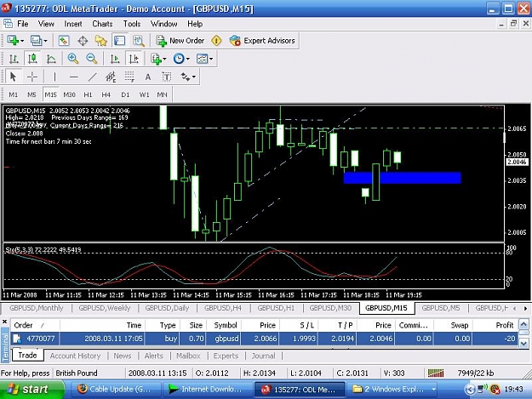Switch chart to Bar Chart mode

coord(14,59)
